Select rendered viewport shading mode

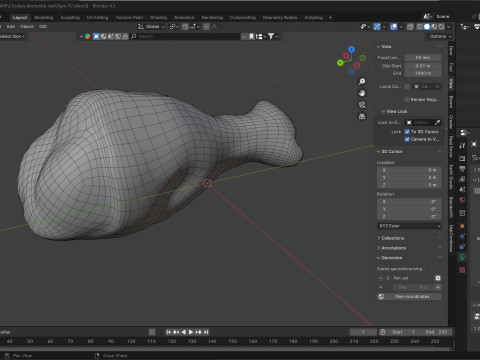(441, 27)
